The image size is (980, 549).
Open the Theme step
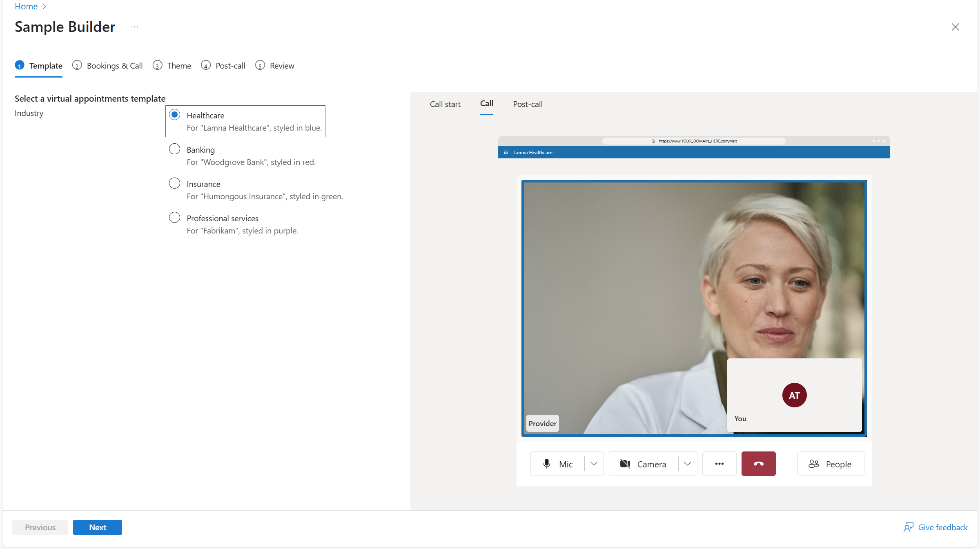[178, 65]
